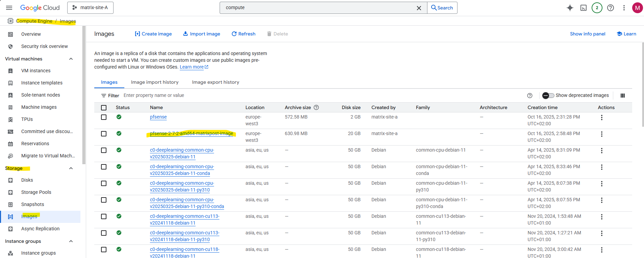Activate Cloud Shell terminal icon
644x258 pixels.
(x=583, y=8)
